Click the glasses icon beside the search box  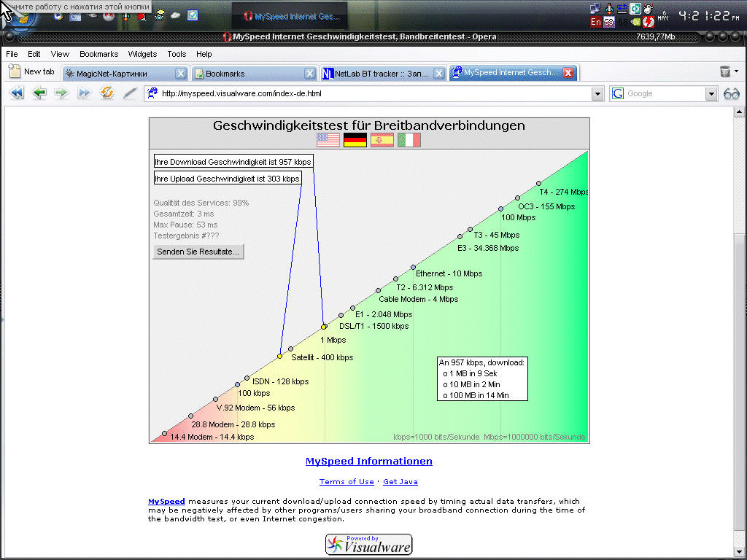[x=731, y=93]
